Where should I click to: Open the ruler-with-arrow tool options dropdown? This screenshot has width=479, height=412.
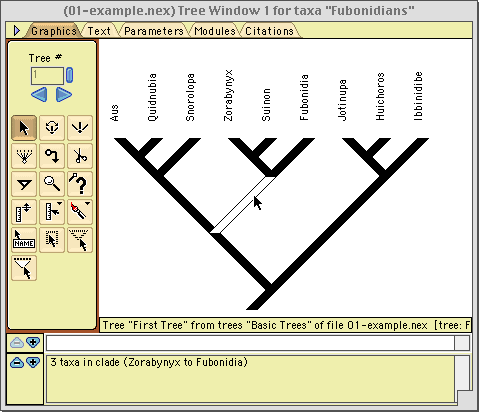(59, 203)
